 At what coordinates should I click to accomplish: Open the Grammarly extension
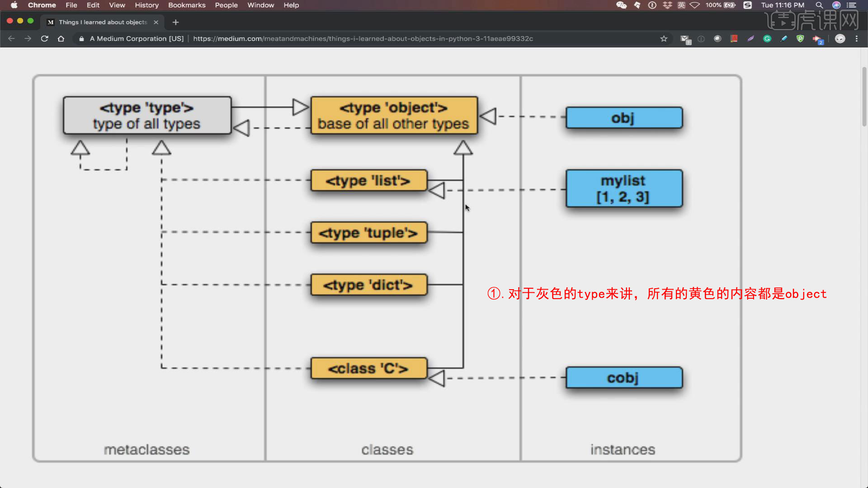point(767,39)
